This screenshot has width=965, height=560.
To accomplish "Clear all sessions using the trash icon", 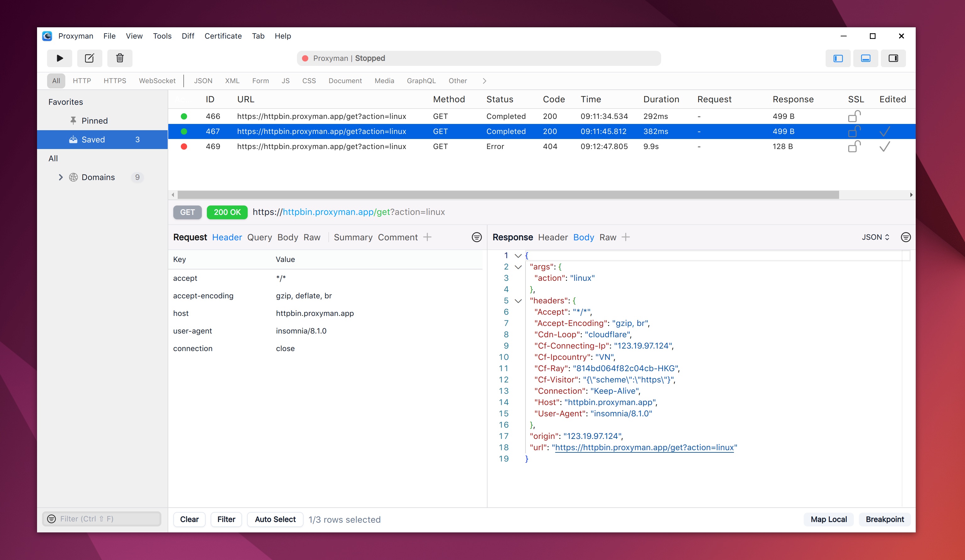I will tap(120, 58).
